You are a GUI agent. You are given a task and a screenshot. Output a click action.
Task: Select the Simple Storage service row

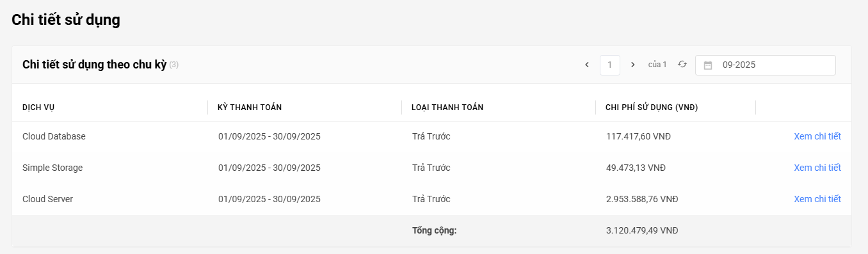point(431,168)
